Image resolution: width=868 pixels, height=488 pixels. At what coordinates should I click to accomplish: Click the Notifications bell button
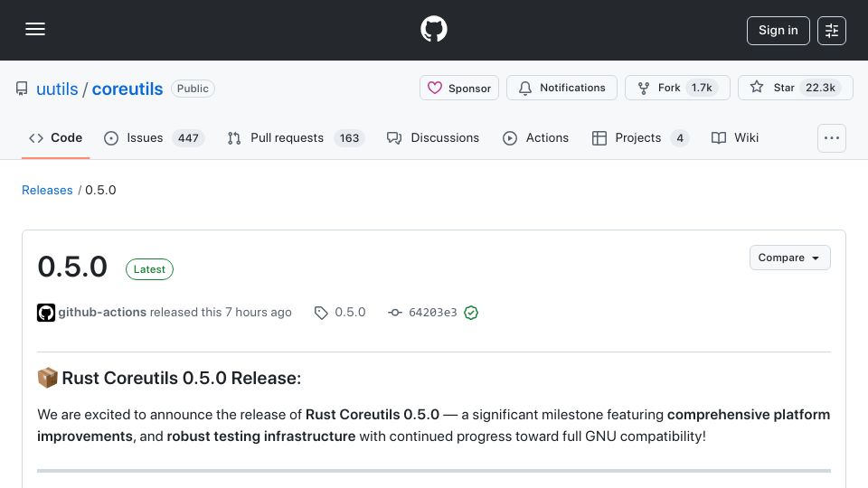561,88
